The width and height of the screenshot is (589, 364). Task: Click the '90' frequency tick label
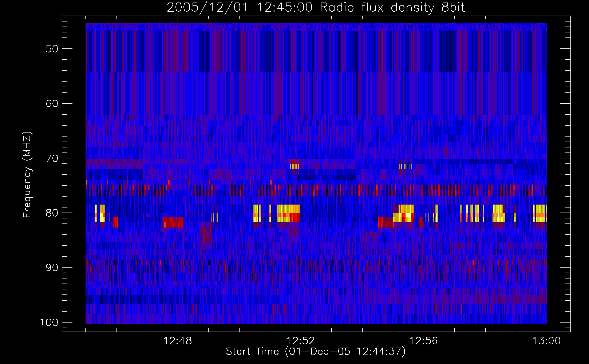click(52, 268)
